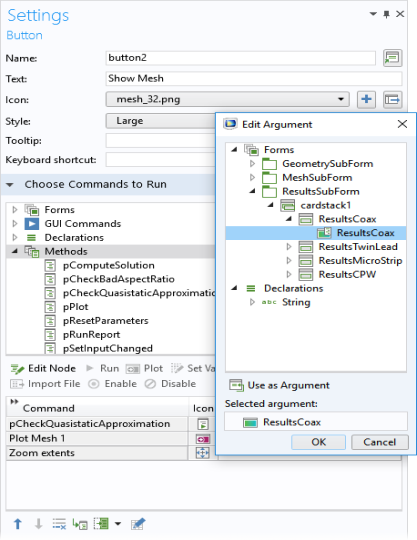Click Edit Node toolbar icon
The width and height of the screenshot is (417, 540).
click(x=43, y=368)
